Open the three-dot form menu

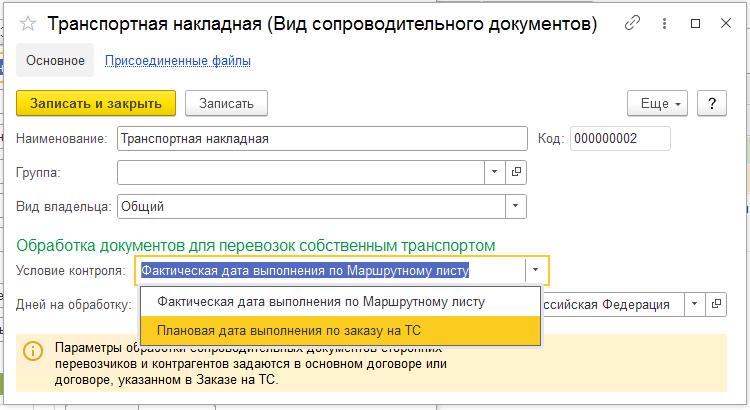point(664,23)
